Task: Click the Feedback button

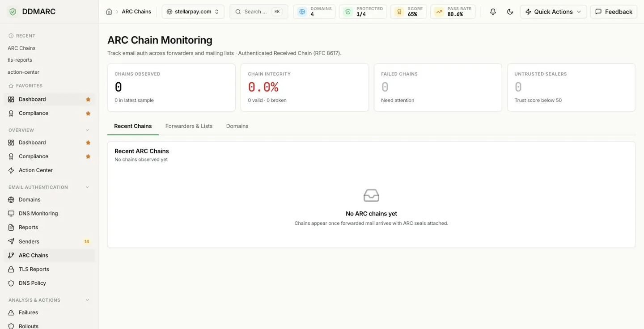Action: 614,12
